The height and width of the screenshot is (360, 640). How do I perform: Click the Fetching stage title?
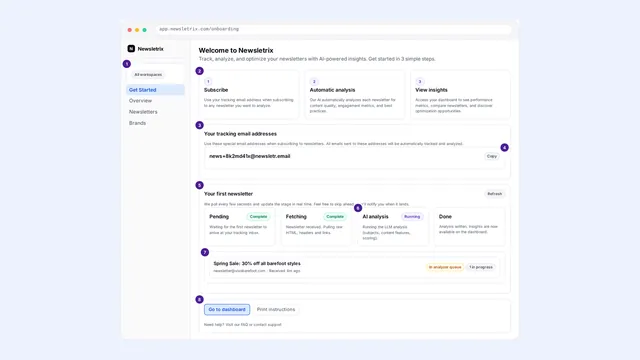pos(296,217)
